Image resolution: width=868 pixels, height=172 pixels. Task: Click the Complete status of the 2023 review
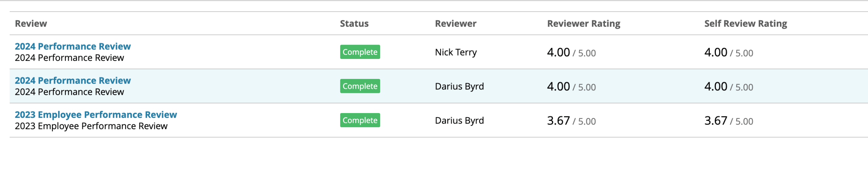coord(360,121)
